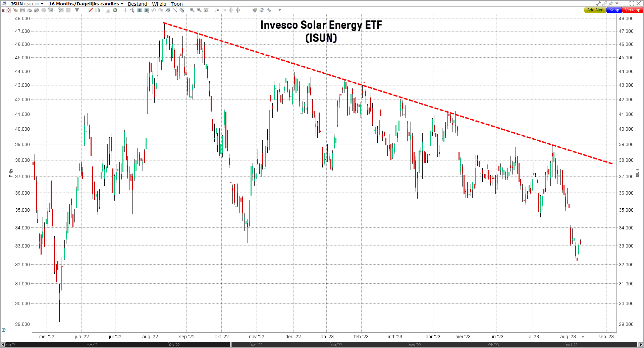This screenshot has width=644, height=348.
Task: Shift chart right with bar-arrow icon
Action: (x=217, y=10)
